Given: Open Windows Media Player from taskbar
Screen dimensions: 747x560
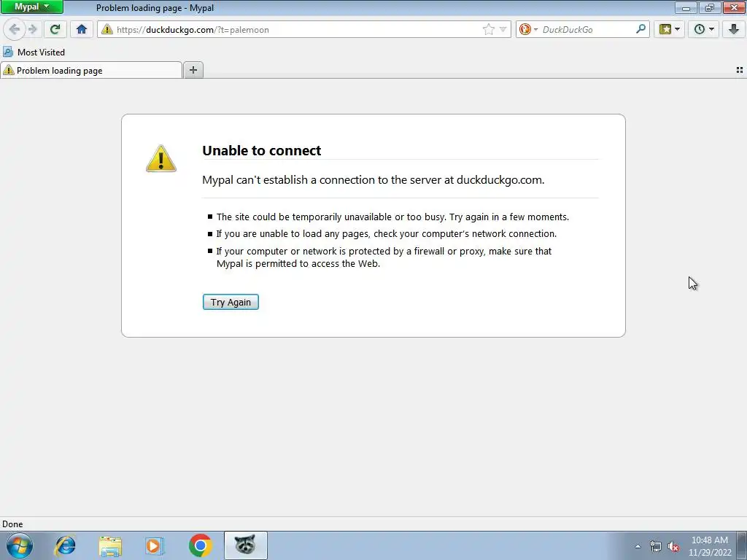Looking at the screenshot, I should pos(155,545).
